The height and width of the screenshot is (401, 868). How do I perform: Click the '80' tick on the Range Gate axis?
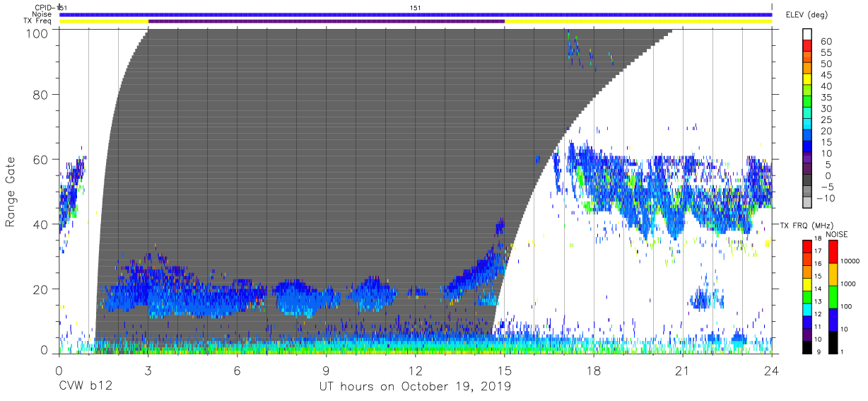tap(41, 95)
